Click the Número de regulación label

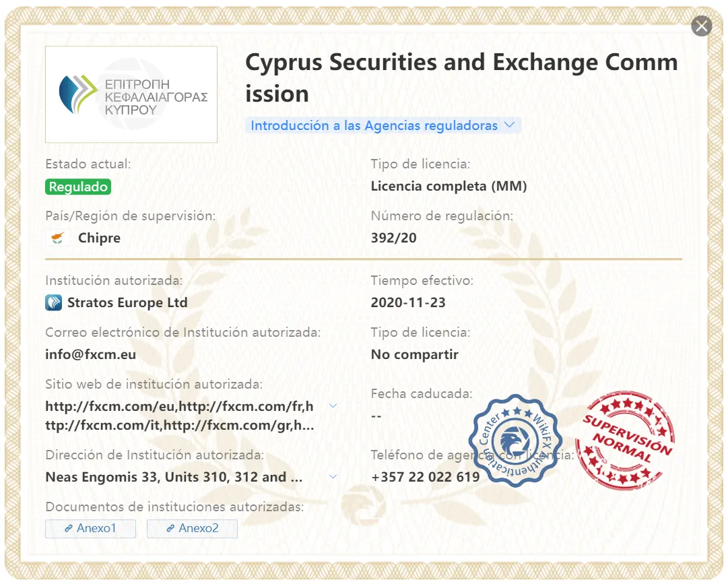click(x=442, y=216)
